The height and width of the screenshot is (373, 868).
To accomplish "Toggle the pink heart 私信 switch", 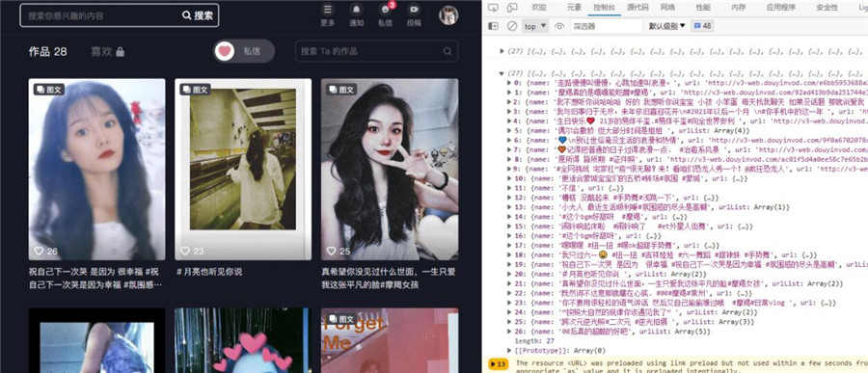I will tap(244, 51).
